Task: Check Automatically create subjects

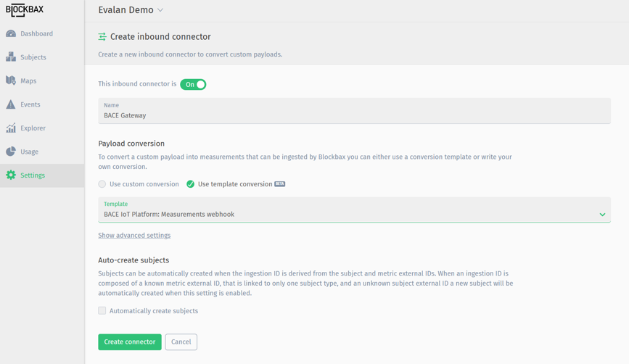Action: [102, 311]
